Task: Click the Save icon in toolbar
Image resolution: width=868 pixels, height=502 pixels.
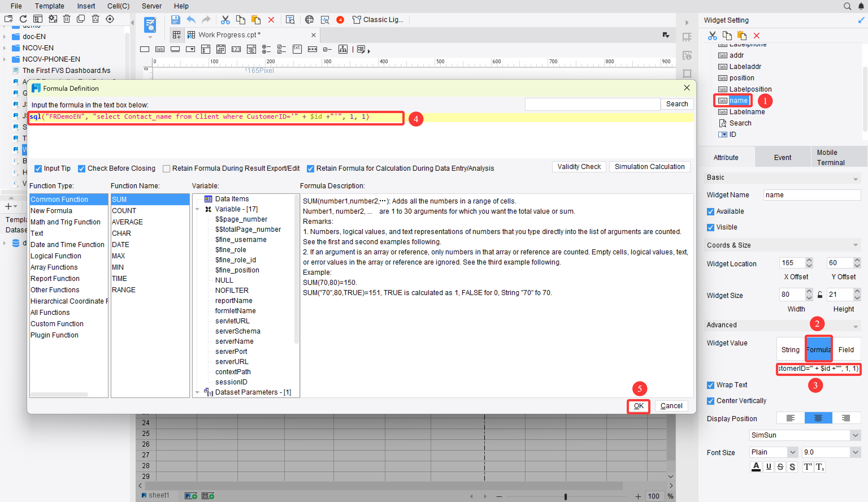Action: (175, 20)
